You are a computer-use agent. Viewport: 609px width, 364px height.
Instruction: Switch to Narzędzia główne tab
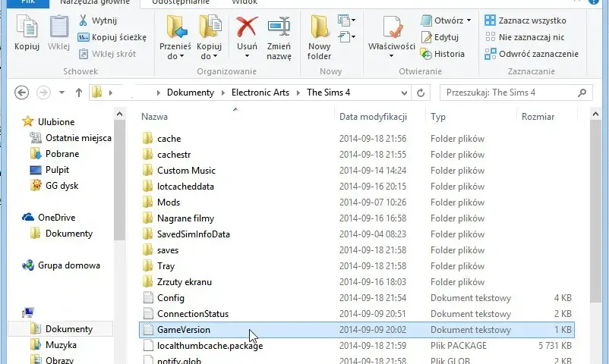[x=95, y=3]
